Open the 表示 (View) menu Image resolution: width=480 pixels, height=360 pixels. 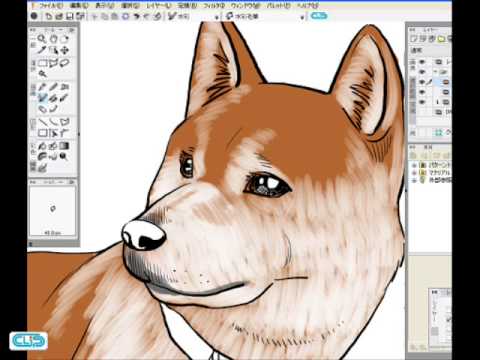(x=104, y=6)
